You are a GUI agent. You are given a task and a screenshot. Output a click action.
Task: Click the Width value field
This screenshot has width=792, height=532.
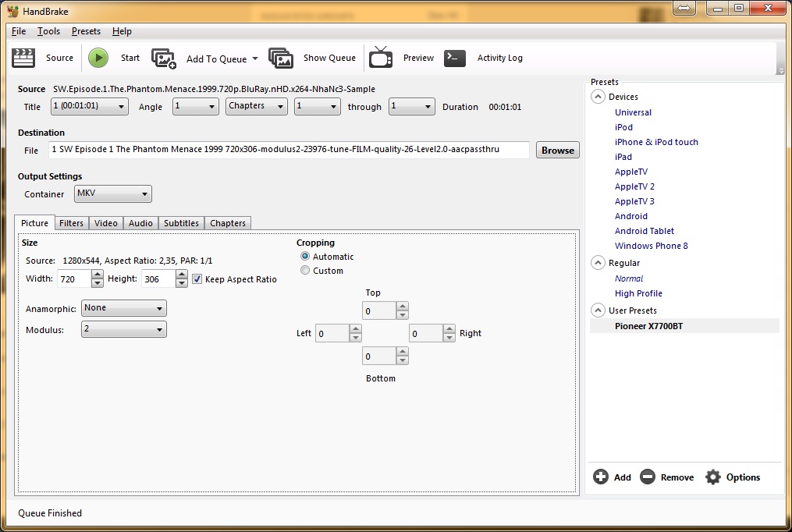point(74,278)
